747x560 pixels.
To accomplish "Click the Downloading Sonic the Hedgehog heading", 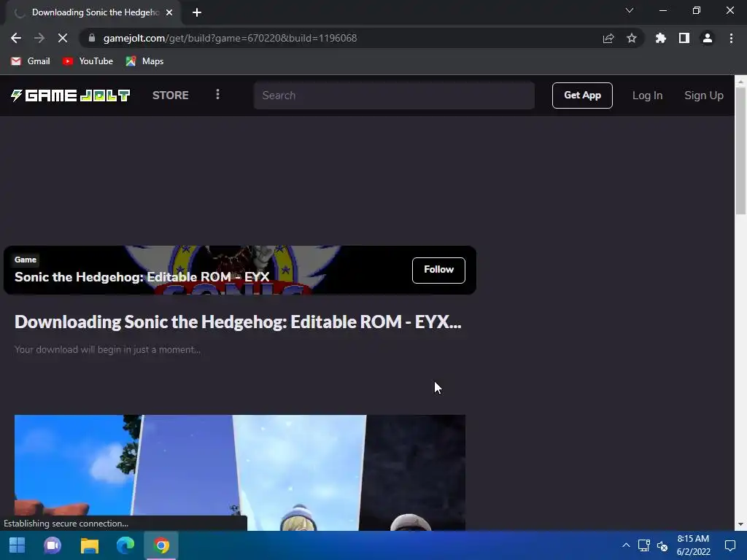I will pos(238,322).
